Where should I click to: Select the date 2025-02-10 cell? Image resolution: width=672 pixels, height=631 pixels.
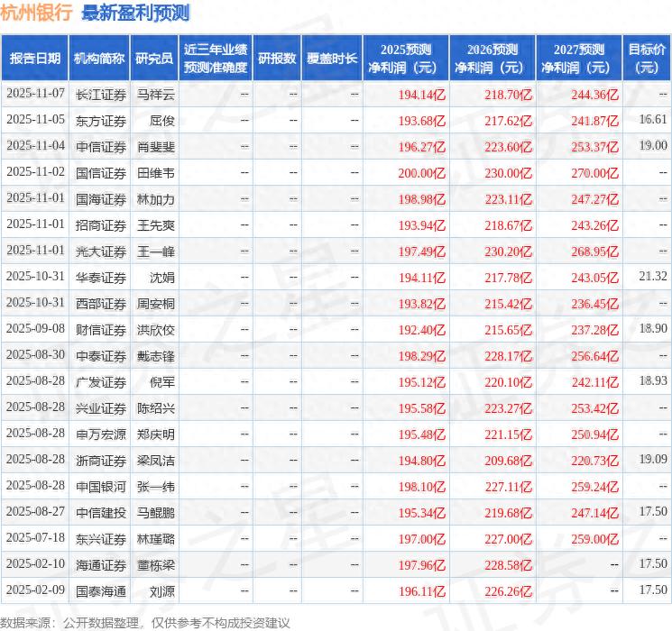(x=35, y=563)
